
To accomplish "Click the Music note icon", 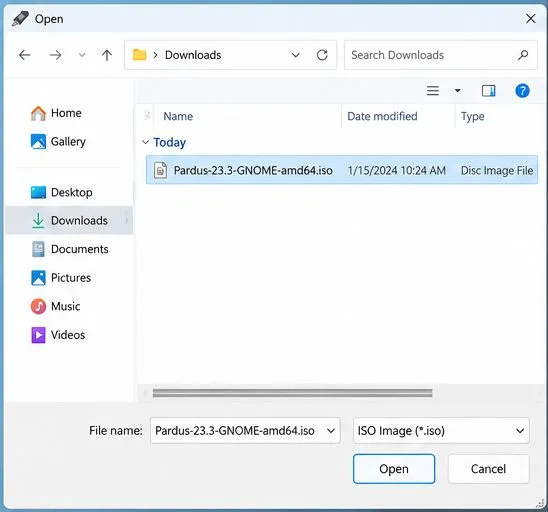I will click(x=38, y=307).
